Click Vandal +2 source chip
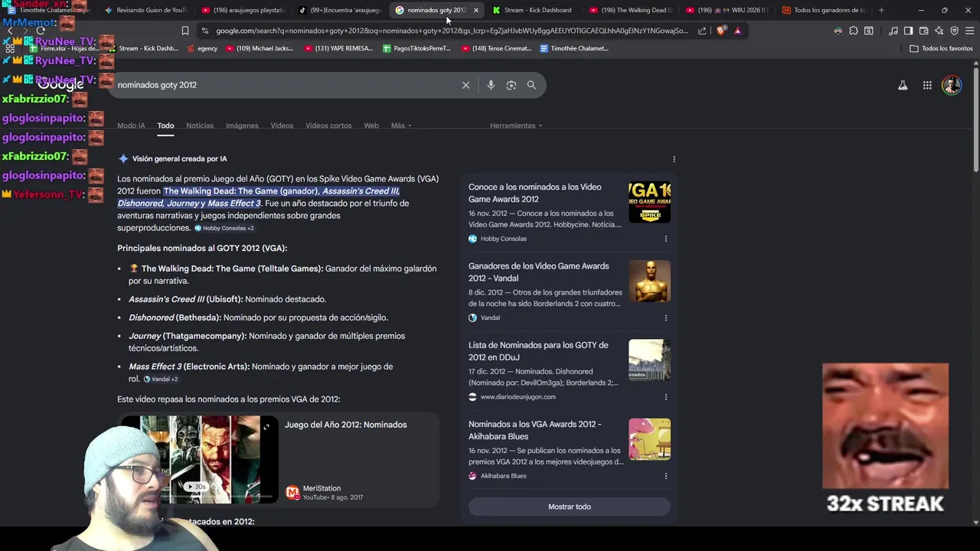Image resolution: width=980 pixels, height=551 pixels. coord(161,379)
